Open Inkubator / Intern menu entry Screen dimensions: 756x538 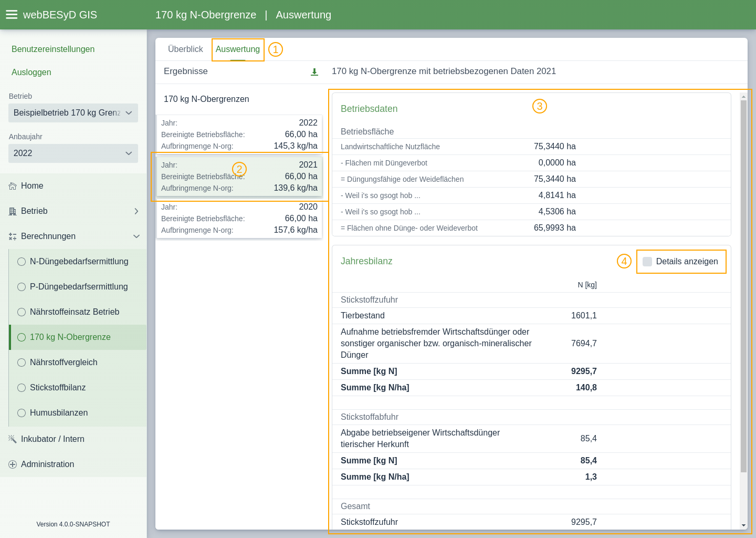[x=73, y=439]
